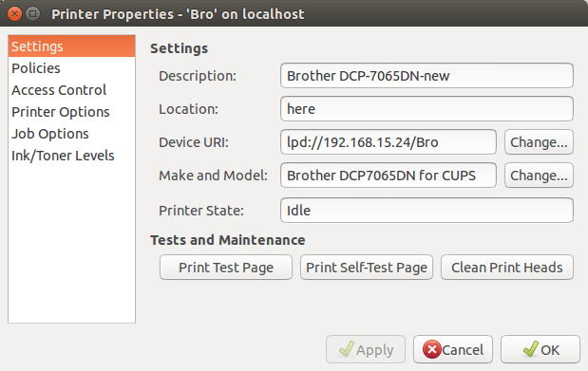Go to Access Control section
Viewport: 588px width, 371px height.
(71, 90)
